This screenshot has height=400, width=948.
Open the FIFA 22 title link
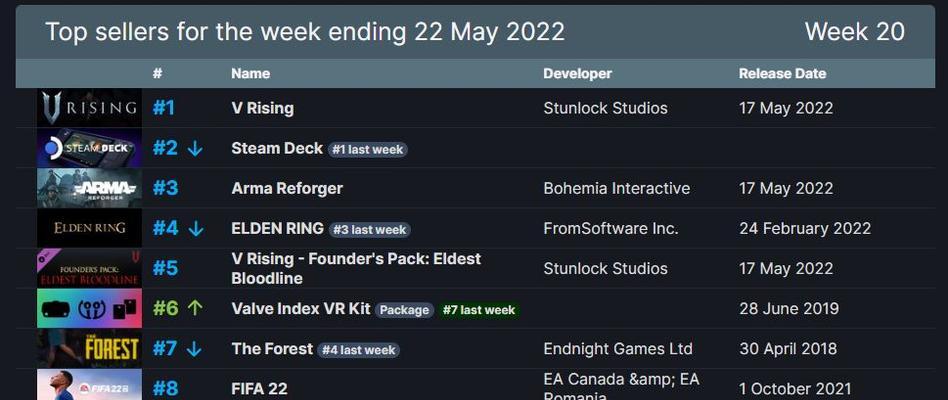(259, 389)
